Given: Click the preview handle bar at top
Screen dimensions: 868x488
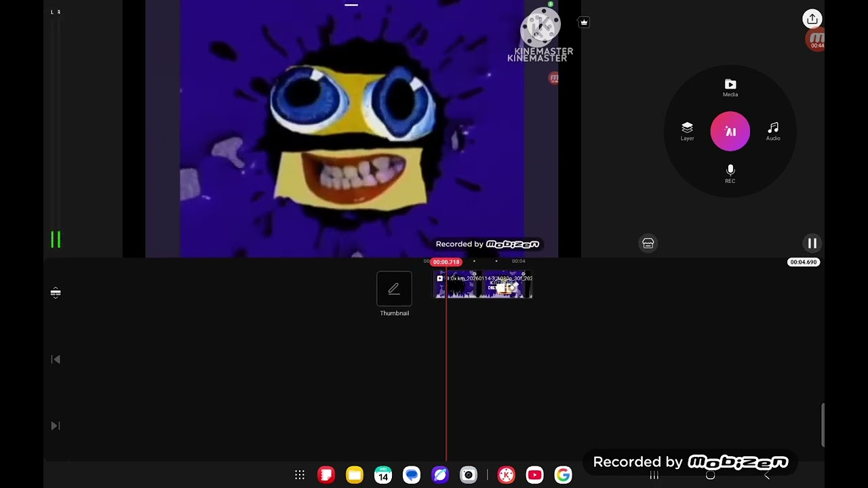Looking at the screenshot, I should [351, 5].
